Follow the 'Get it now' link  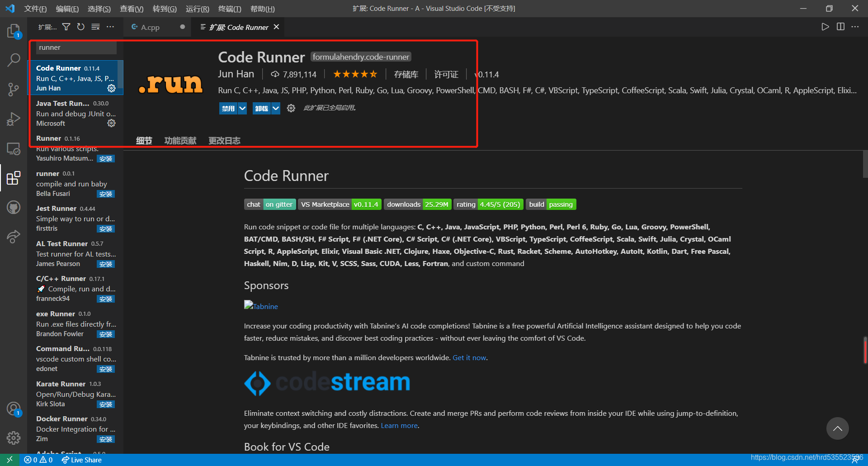coord(469,357)
